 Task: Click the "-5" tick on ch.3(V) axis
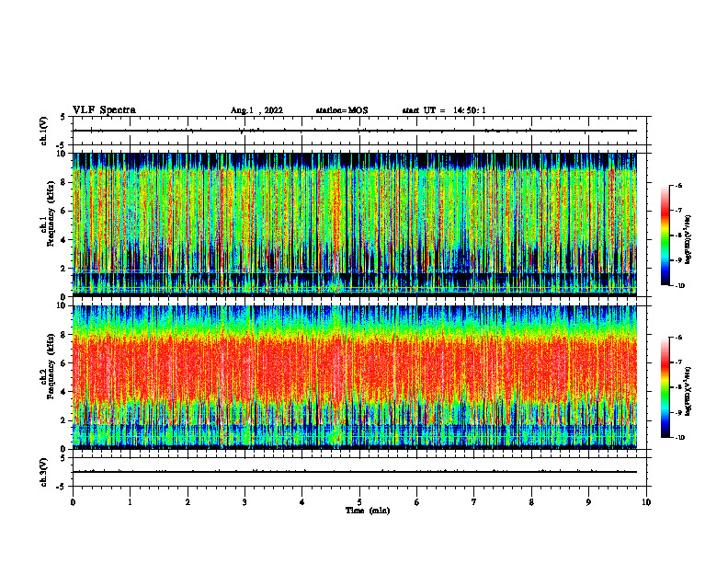60,487
